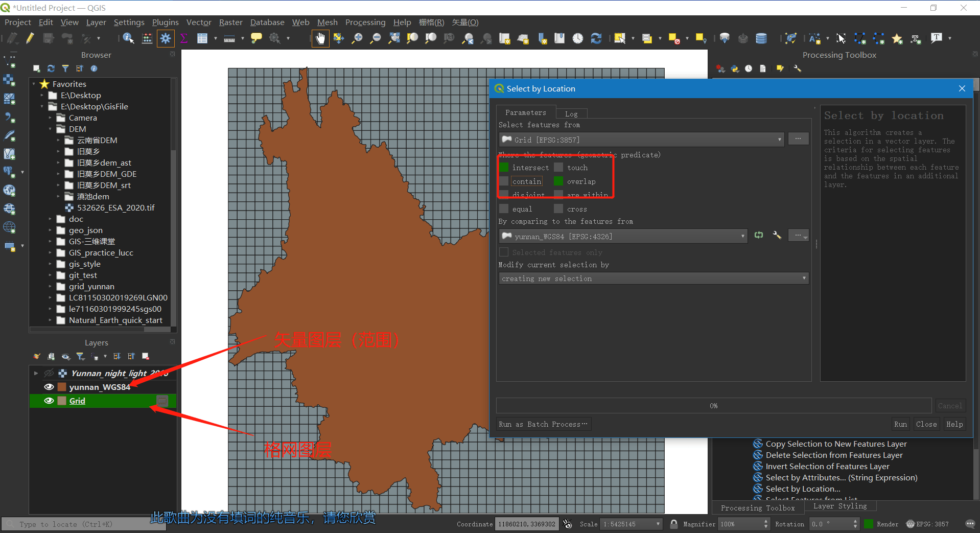Toggle the cross predicate checkbox

pyautogui.click(x=558, y=208)
